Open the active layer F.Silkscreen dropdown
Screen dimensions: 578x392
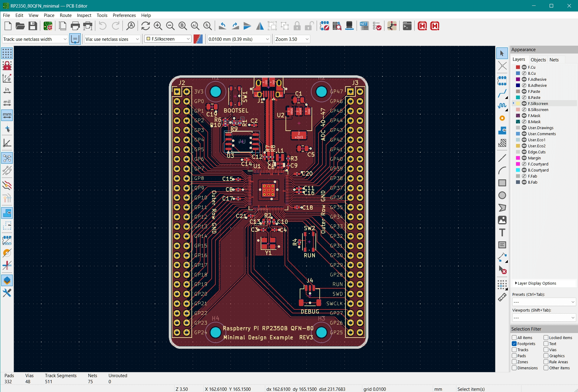point(168,39)
